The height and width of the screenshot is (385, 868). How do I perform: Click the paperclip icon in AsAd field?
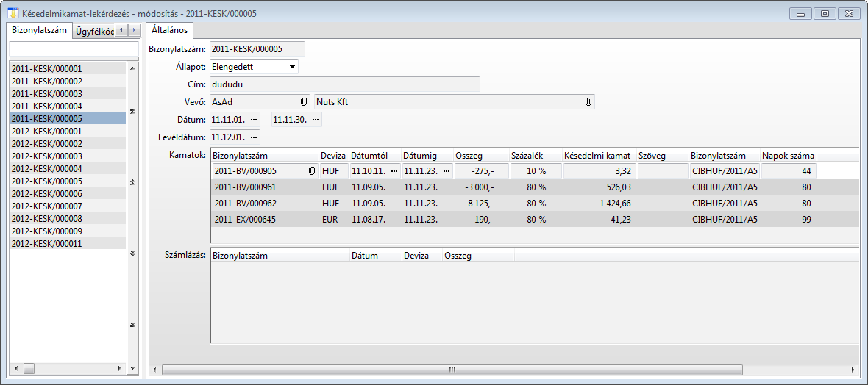point(303,102)
